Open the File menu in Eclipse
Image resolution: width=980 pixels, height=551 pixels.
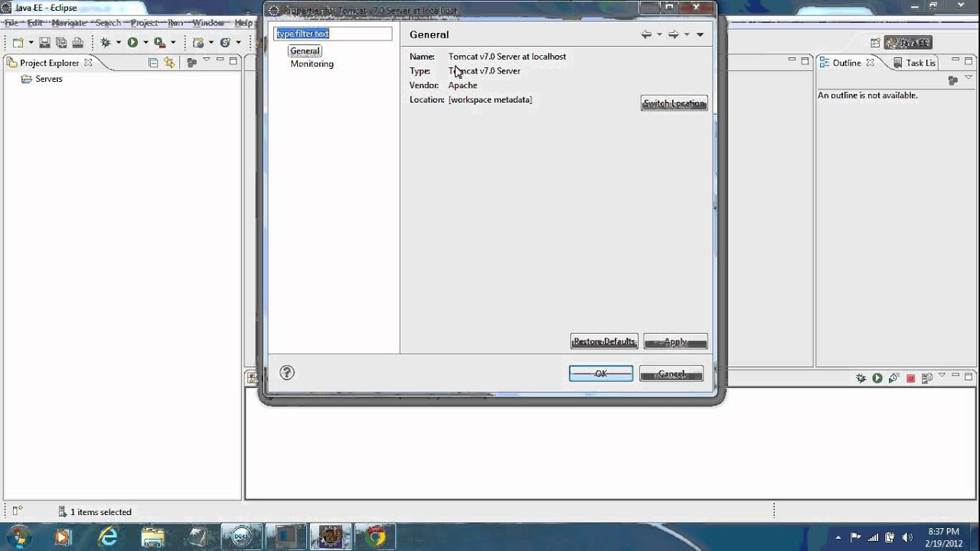coord(11,23)
